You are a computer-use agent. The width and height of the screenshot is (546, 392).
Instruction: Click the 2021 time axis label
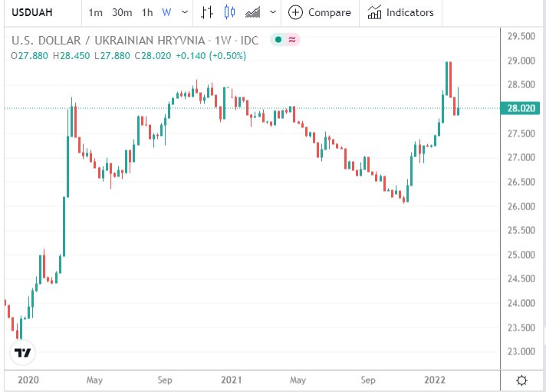232,380
